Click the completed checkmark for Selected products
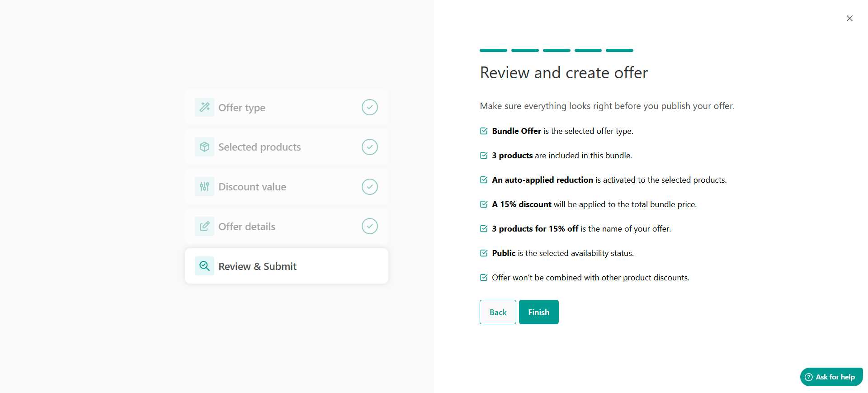Viewport: 868px width, 393px height. click(x=370, y=147)
